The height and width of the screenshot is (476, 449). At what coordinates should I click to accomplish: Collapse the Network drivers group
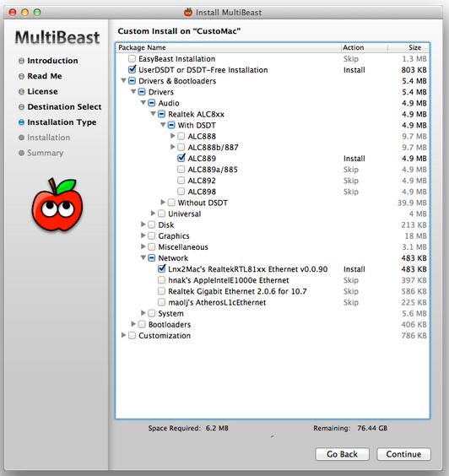click(x=143, y=257)
